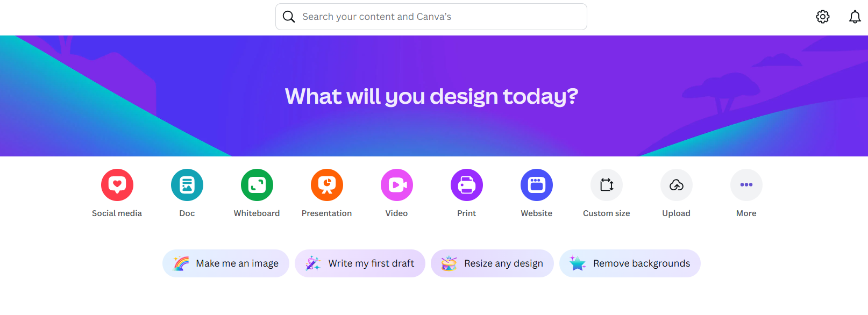Click the Presentation label text
Screen dimensions: 868x315
click(327, 213)
